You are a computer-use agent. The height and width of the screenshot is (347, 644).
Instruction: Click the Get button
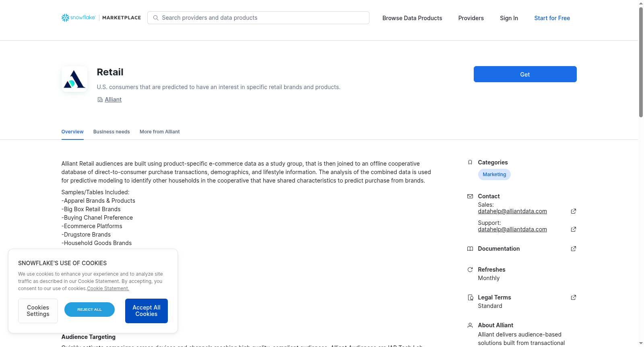(x=525, y=74)
